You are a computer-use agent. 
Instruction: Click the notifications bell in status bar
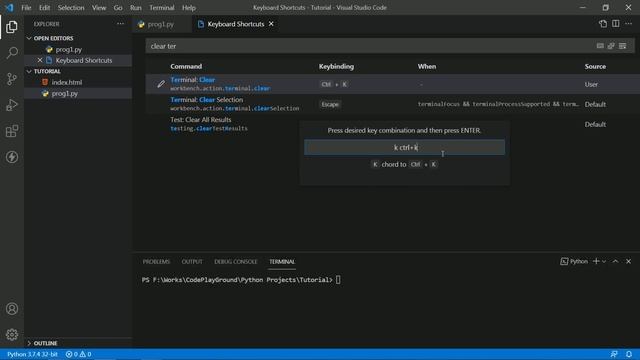click(x=629, y=354)
